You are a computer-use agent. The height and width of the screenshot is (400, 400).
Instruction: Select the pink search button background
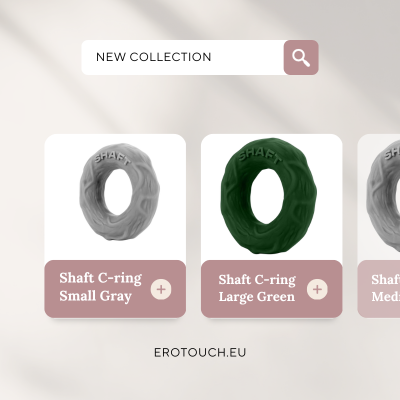(301, 57)
